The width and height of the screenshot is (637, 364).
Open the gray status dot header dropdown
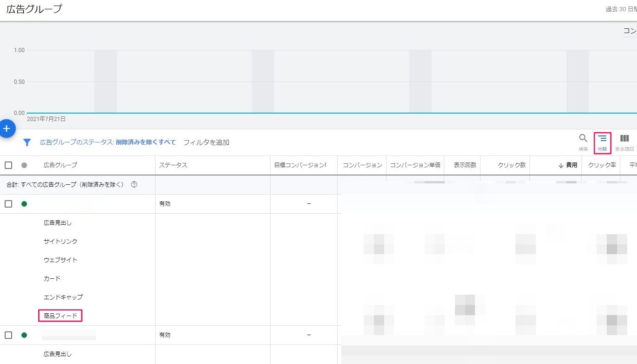tap(24, 165)
